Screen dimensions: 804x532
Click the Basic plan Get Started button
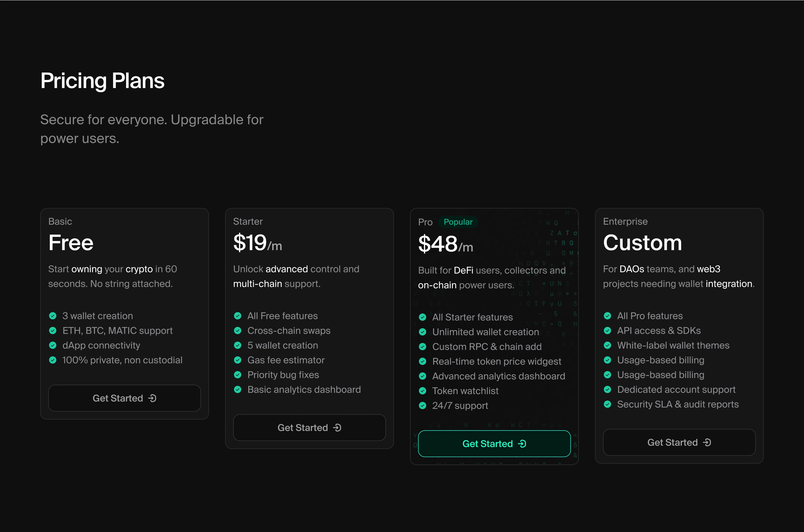(x=124, y=398)
